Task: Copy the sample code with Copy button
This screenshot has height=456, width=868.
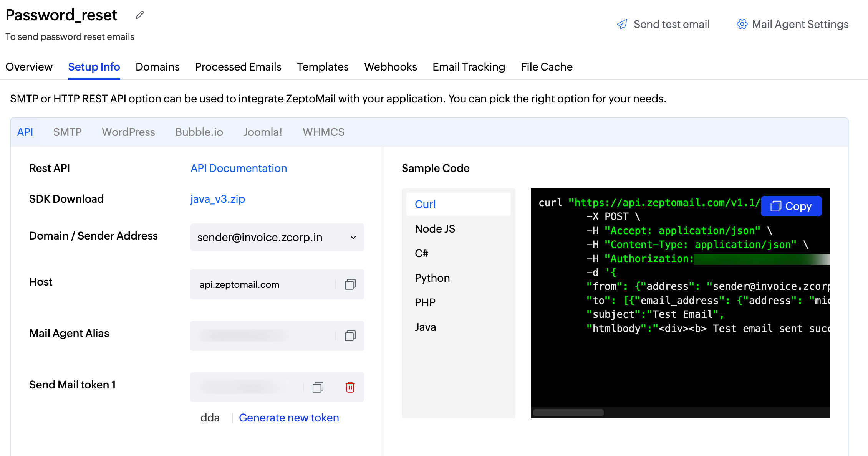Action: (x=791, y=206)
